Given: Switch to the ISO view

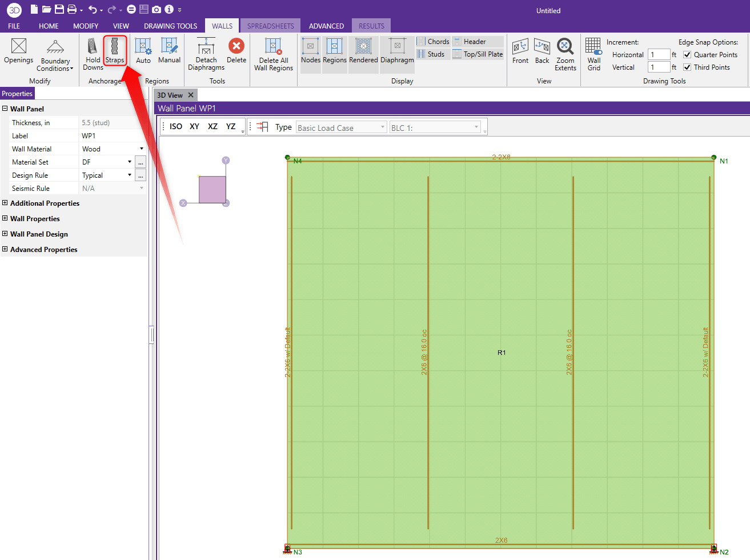Looking at the screenshot, I should click(x=176, y=127).
